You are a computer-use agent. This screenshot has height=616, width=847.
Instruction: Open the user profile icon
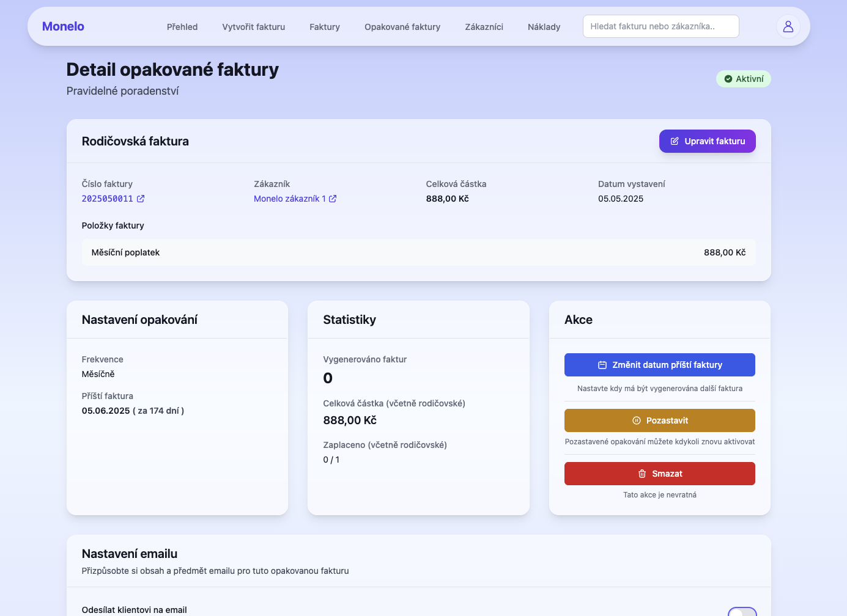[x=788, y=26]
